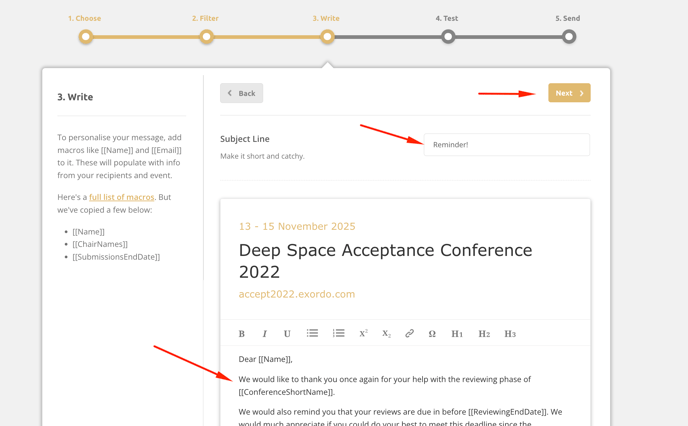Apply superscript formatting
Image resolution: width=688 pixels, height=426 pixels.
click(x=363, y=333)
